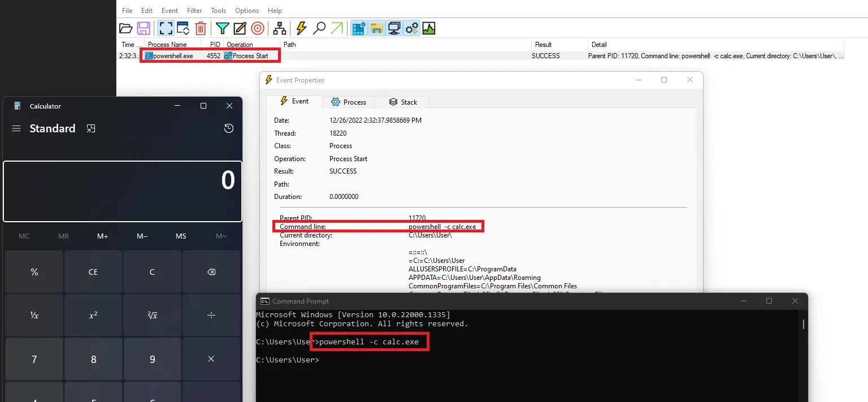Toggle Show Network Activity filter

[x=394, y=28]
